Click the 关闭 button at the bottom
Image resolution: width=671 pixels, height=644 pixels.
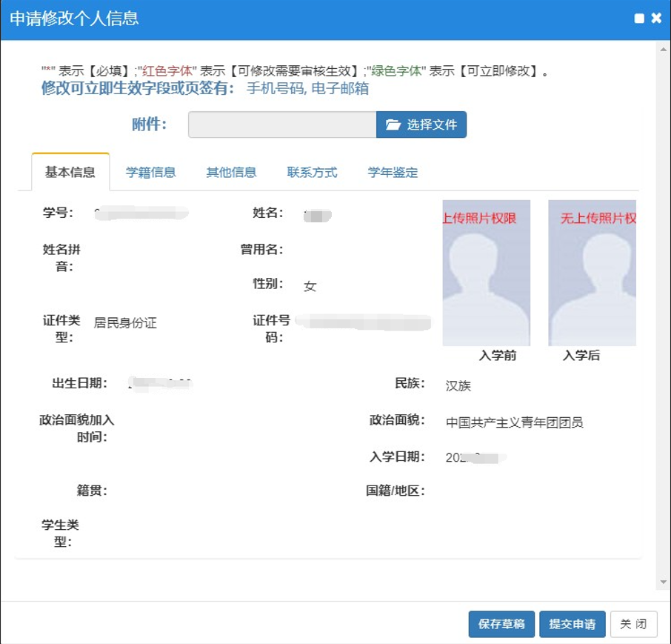coord(633,624)
